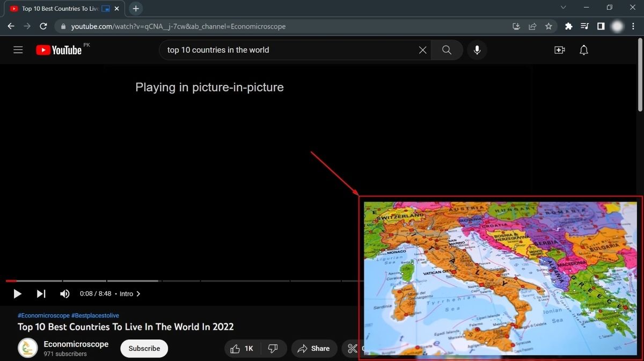Open the browser Extensions puzzle icon
Screen dimensions: 644x361
point(569,26)
